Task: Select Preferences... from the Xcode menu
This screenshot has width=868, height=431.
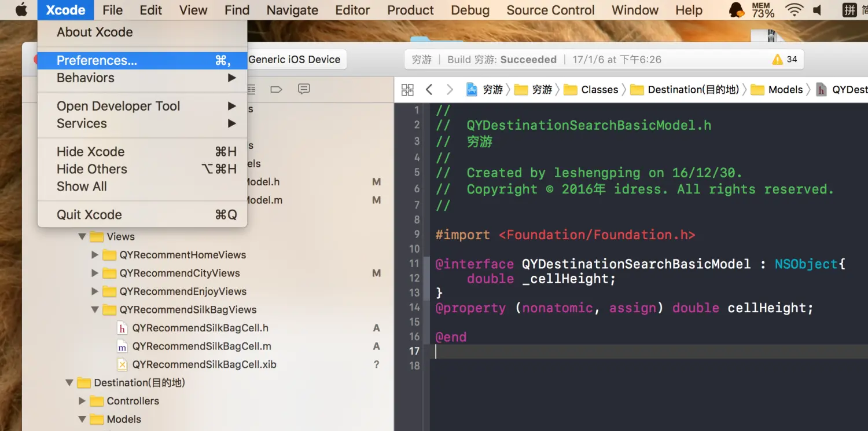Action: click(x=142, y=60)
